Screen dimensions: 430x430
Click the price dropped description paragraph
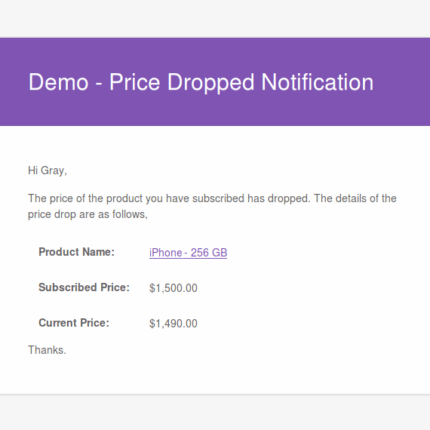(212, 206)
